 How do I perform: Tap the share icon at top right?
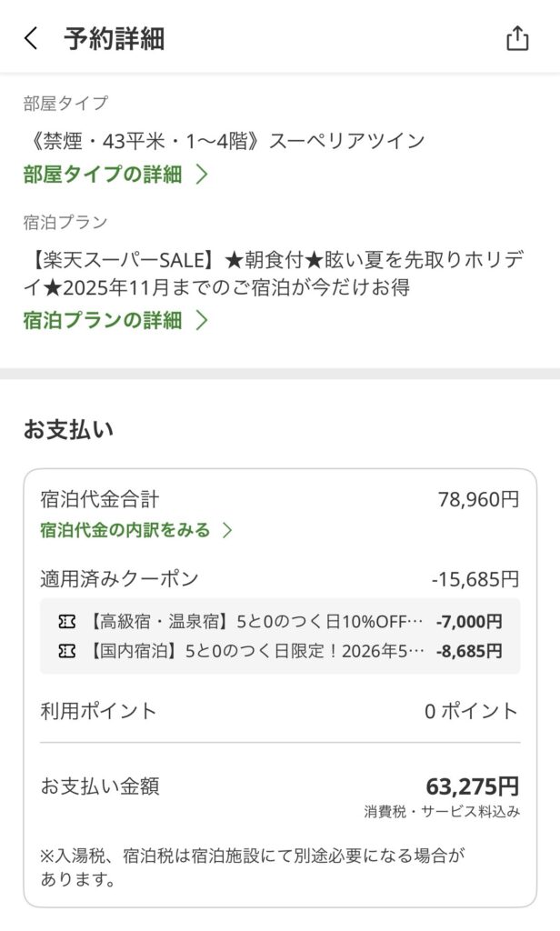click(x=516, y=38)
